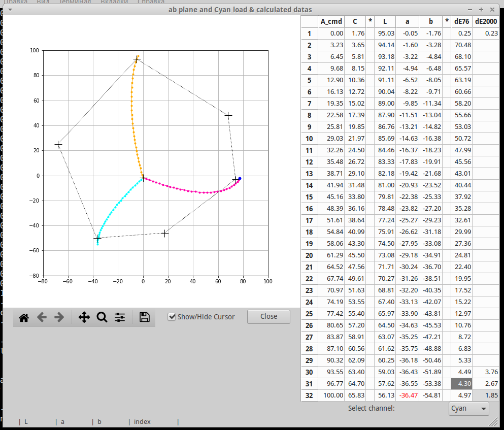The width and height of the screenshot is (504, 430).
Task: Select row header 32
Action: (x=309, y=395)
